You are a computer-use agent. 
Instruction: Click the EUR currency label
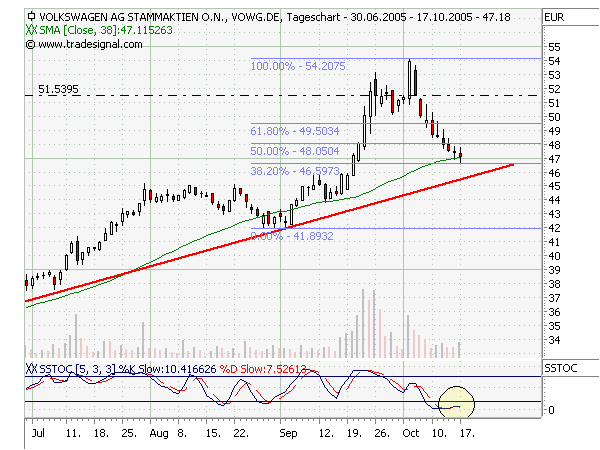[x=554, y=18]
